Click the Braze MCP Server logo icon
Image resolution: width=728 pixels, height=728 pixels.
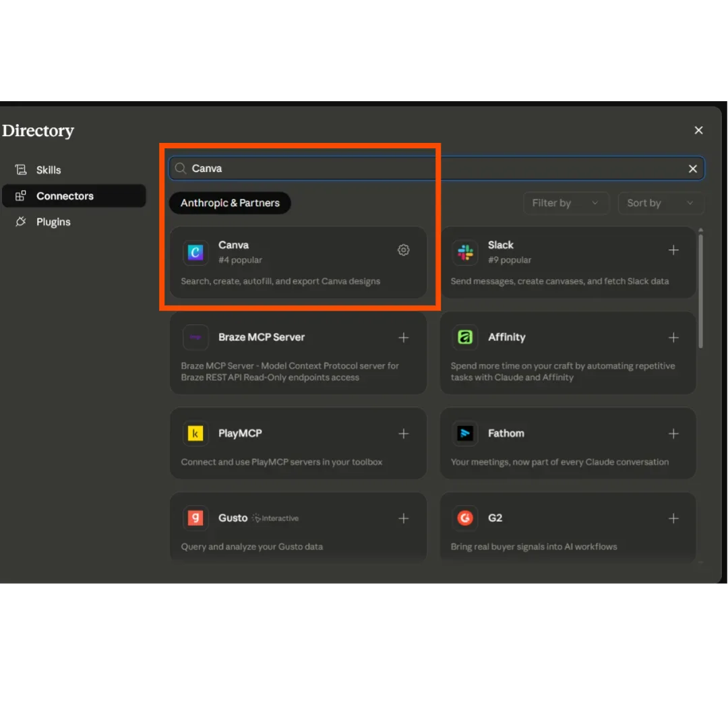195,337
